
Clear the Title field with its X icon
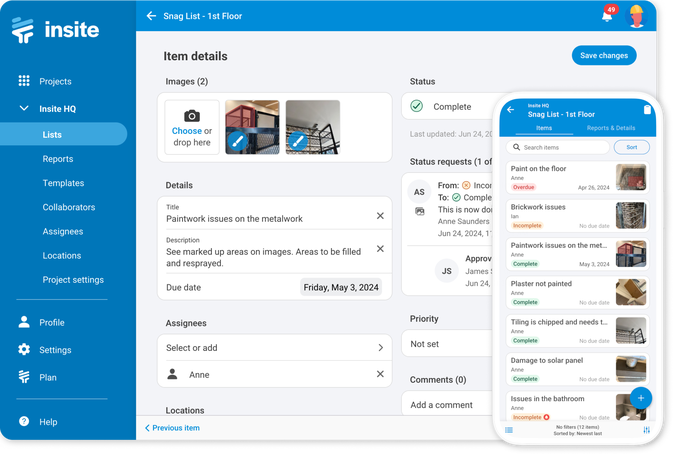click(x=380, y=216)
